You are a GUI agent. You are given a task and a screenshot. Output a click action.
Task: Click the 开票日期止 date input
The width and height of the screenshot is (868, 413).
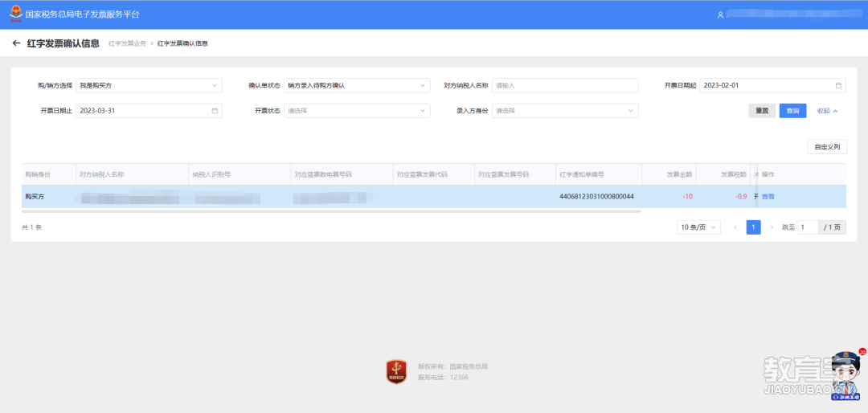[x=149, y=111]
